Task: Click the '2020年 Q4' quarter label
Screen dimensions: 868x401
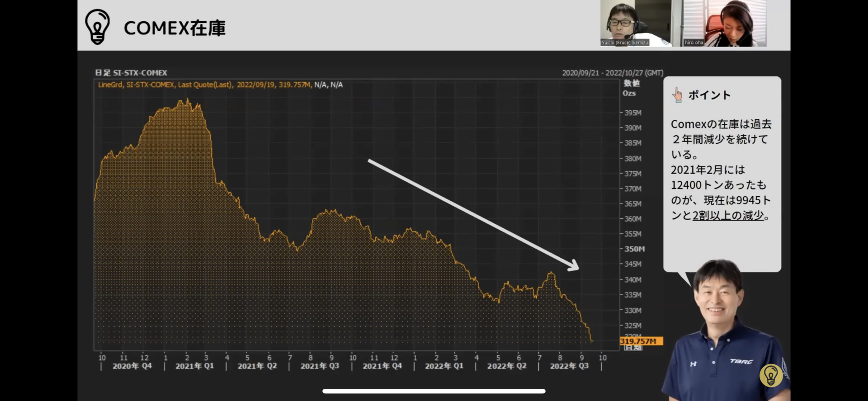Action: [x=132, y=366]
